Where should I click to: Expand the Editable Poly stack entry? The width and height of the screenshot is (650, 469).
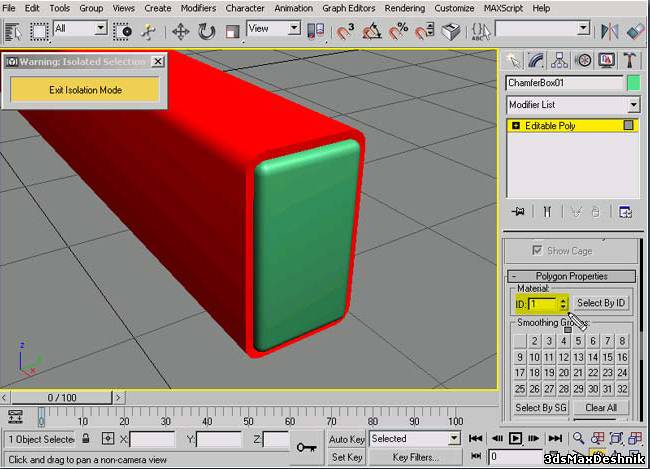[516, 126]
